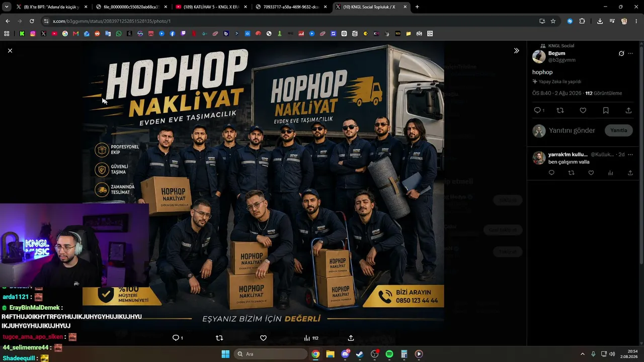Open the Instagram bookmark
Image resolution: width=644 pixels, height=362 pixels.
(x=33, y=34)
